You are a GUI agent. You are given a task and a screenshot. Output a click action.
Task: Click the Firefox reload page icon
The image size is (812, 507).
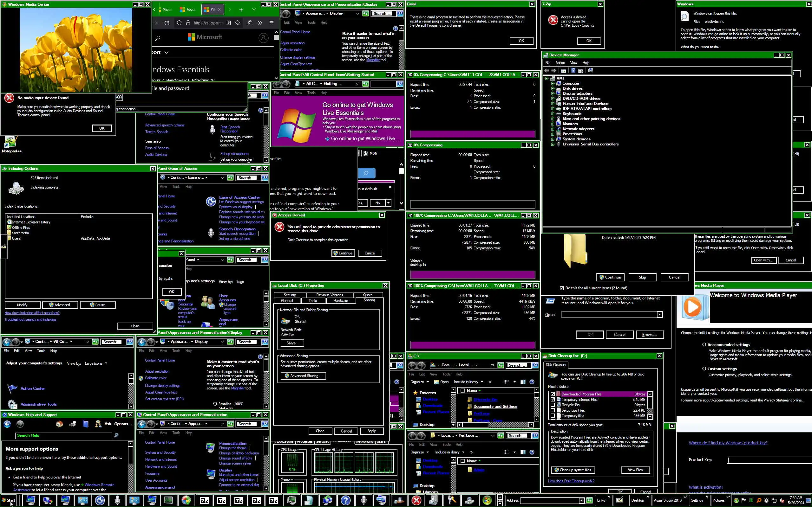click(x=167, y=23)
